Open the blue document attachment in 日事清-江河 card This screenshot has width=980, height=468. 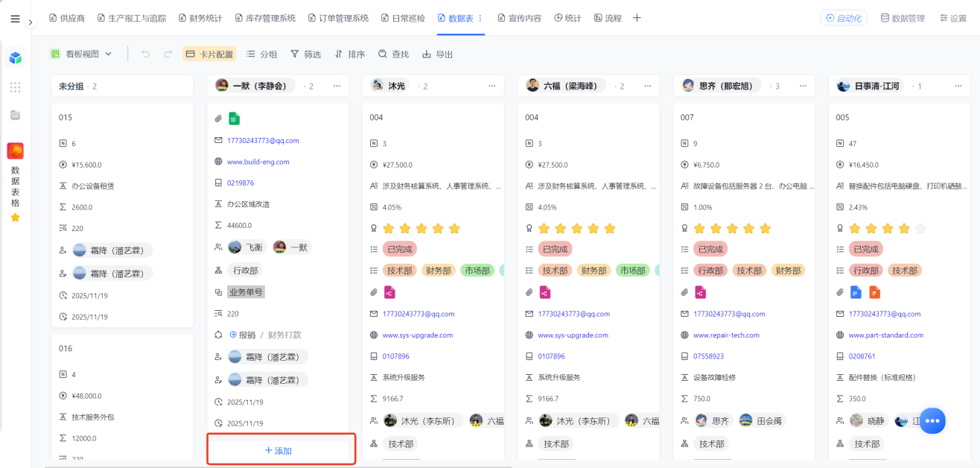[x=856, y=292]
